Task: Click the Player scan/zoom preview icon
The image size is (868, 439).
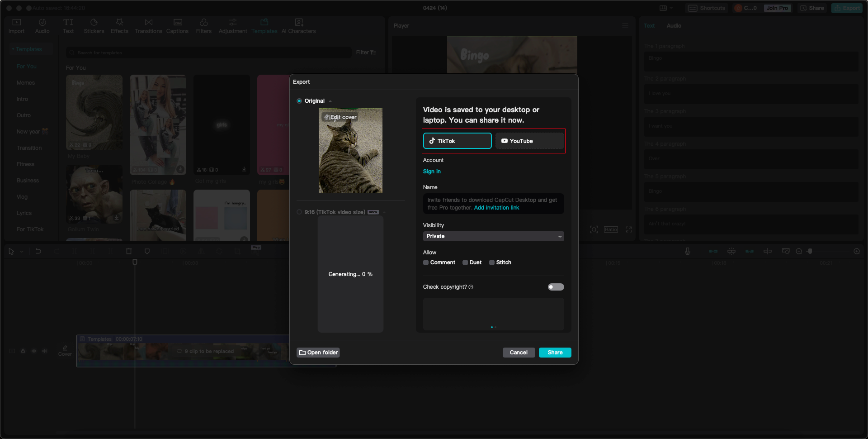Action: pos(594,229)
